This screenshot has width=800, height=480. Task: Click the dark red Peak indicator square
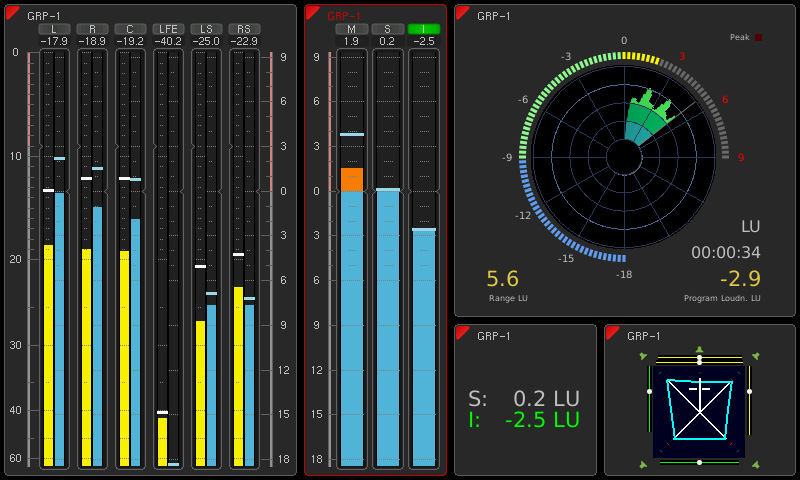[x=759, y=37]
